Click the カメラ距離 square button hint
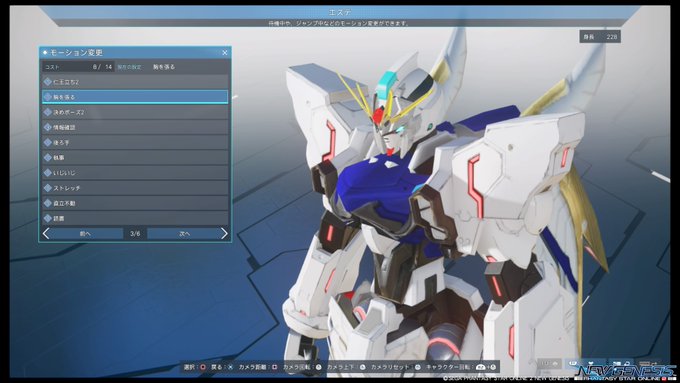Screen dimensions: 680x383 tap(258, 367)
